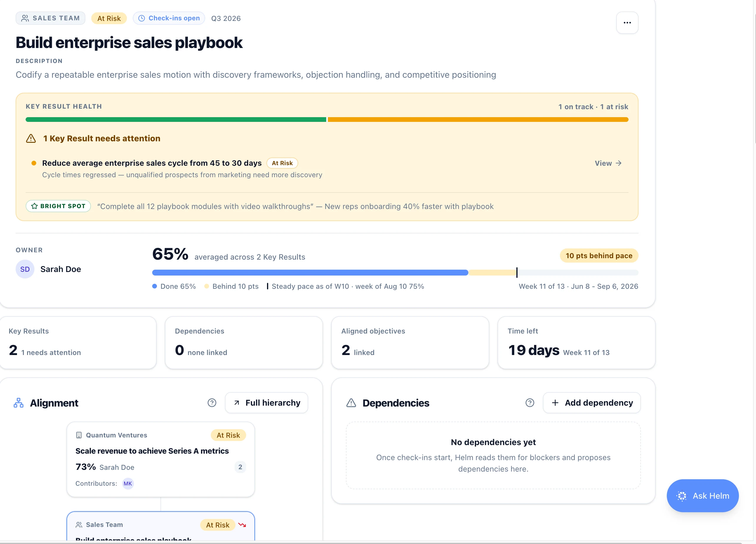Click the Q3 2026 period label
The image size is (756, 544).
click(x=226, y=18)
